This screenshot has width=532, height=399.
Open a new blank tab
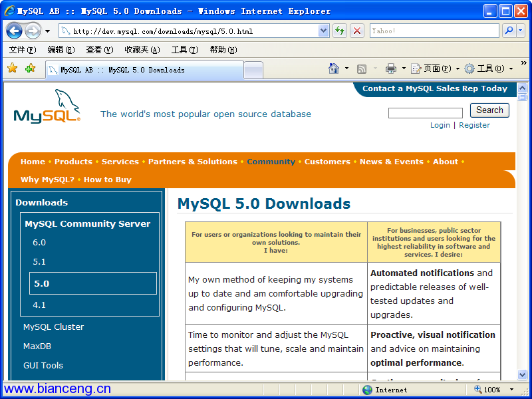pyautogui.click(x=253, y=70)
